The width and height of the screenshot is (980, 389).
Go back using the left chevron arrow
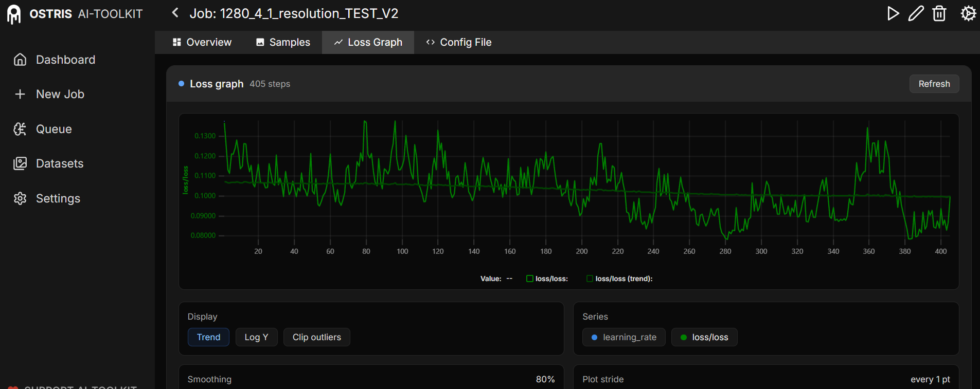click(175, 13)
